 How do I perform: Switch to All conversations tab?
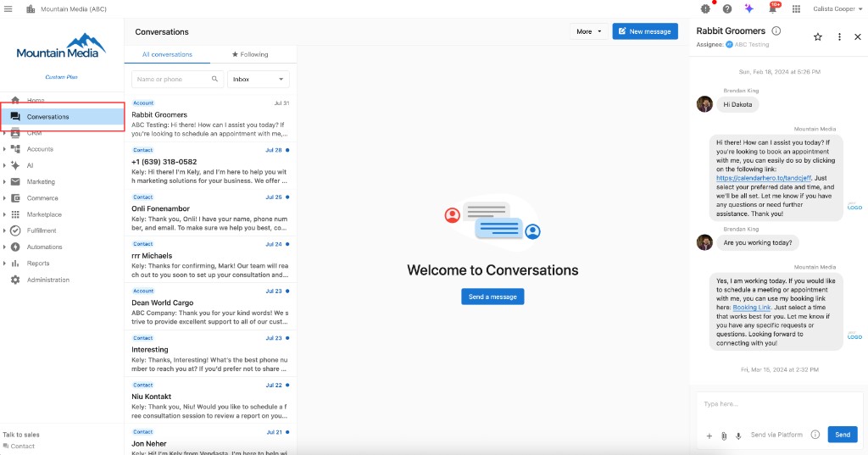167,54
